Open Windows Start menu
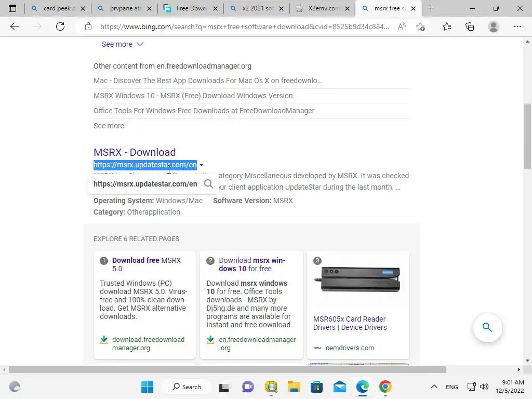532x399 pixels. 147,387
